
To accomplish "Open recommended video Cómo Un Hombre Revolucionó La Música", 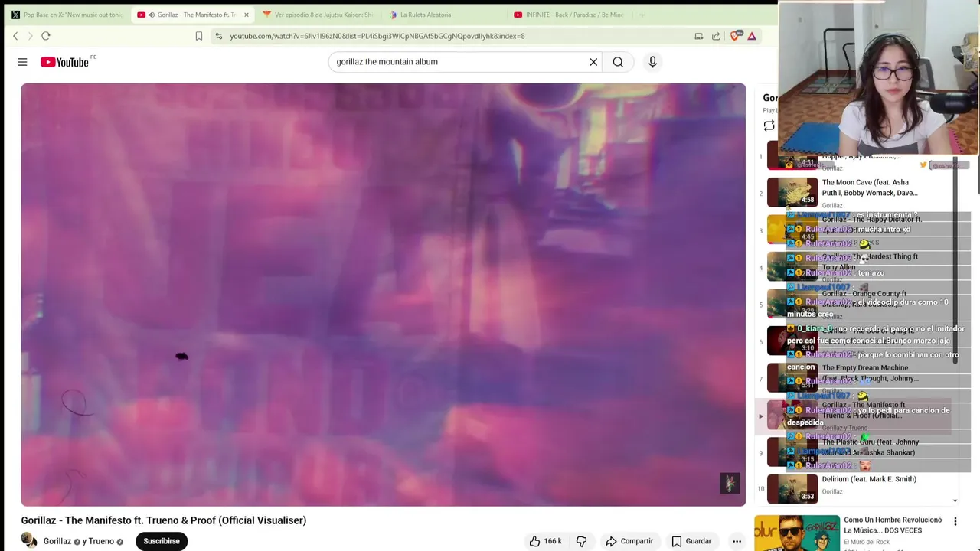I will point(893,525).
